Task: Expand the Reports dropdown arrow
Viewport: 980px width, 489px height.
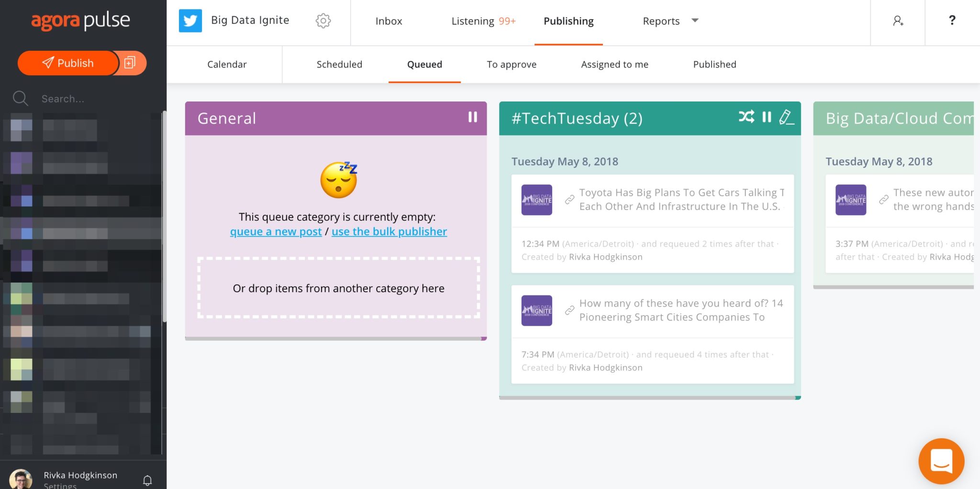Action: pos(695,21)
